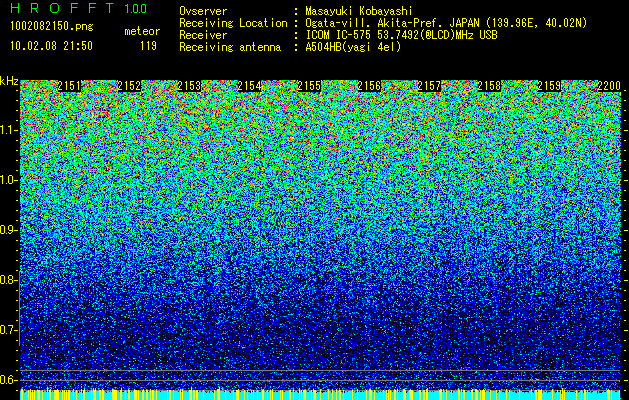This screenshot has height=400, width=629.
Task: Click the A504HB(yagi 4el) antenna text
Action: 353,47
